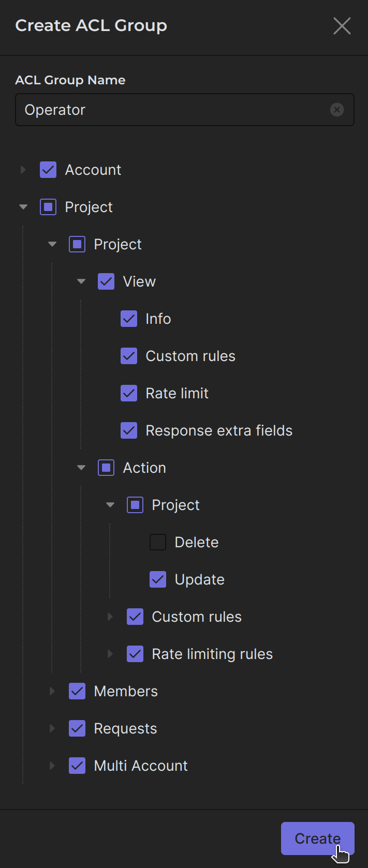This screenshot has width=368, height=868.
Task: Expand the Account tree node
Action: point(23,170)
